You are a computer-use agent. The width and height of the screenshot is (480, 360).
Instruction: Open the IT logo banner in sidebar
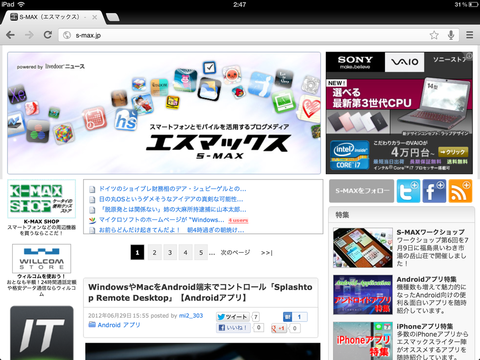[42, 333]
